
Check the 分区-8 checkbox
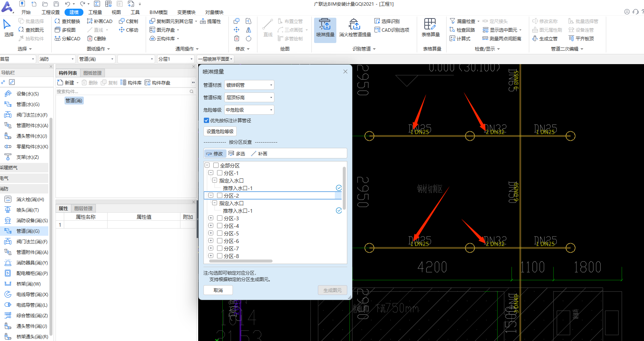(220, 256)
